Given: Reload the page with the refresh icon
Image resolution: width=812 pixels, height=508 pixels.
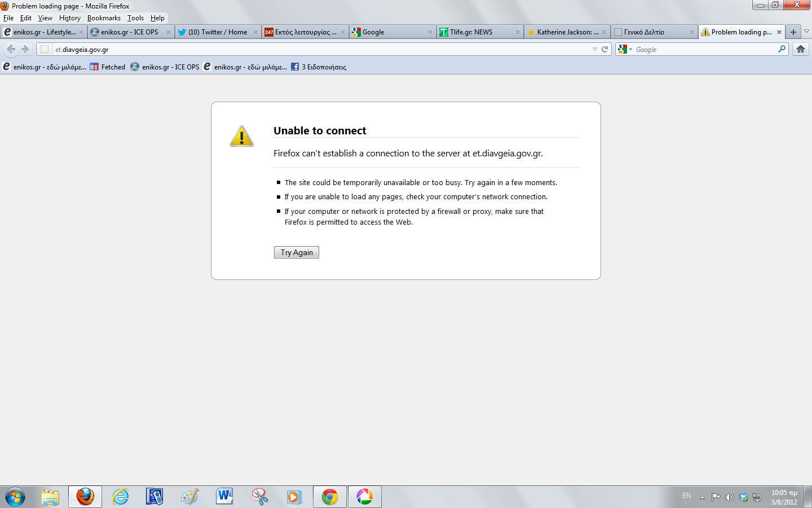Looking at the screenshot, I should click(x=605, y=50).
